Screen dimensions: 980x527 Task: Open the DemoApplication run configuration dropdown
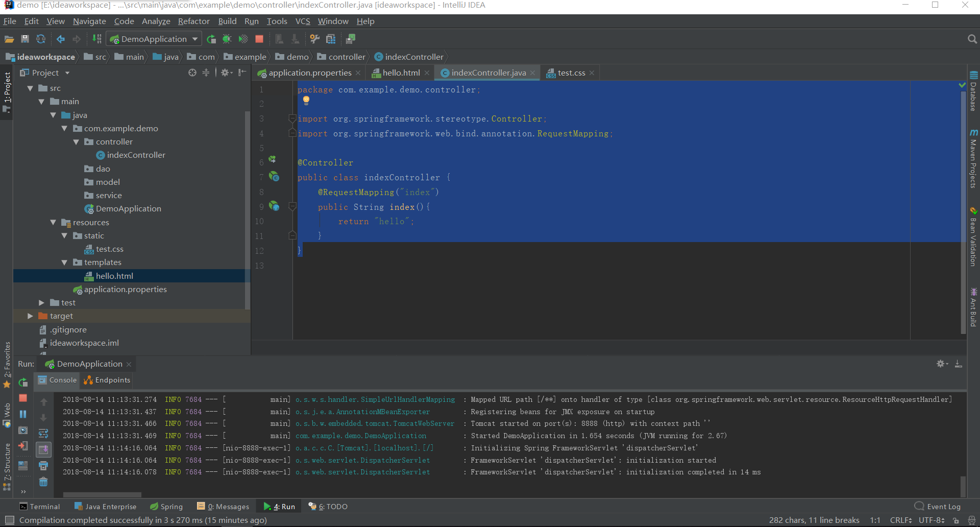tap(194, 39)
